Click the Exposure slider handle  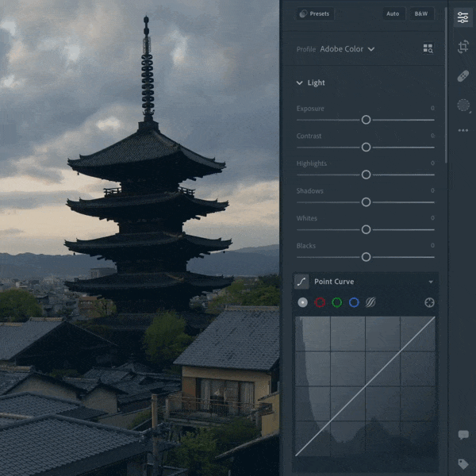(x=366, y=120)
